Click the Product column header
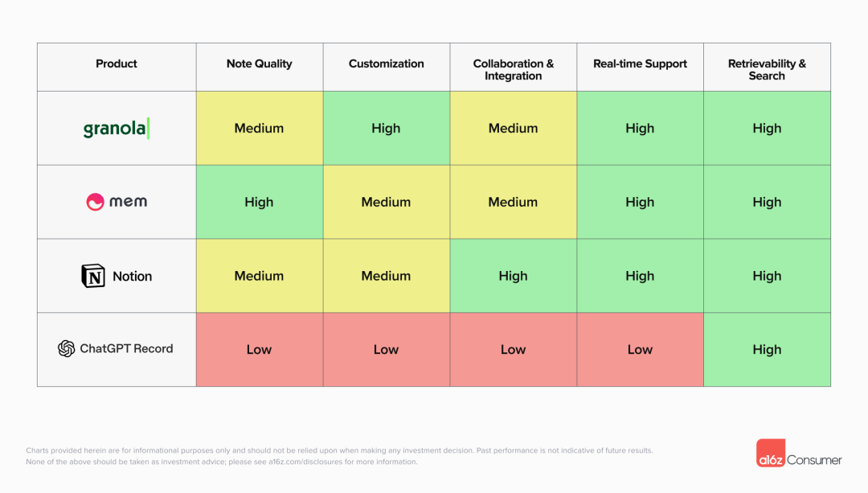The image size is (868, 493). 117,64
